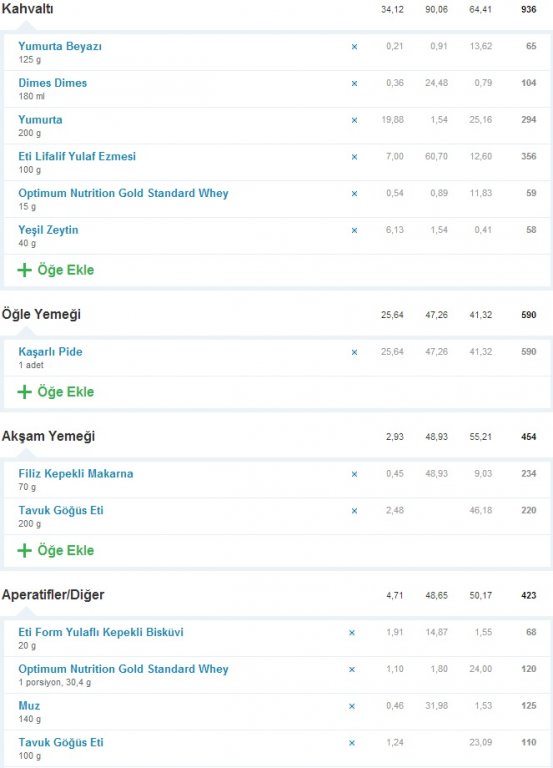The image size is (553, 768).
Task: Add an item to Öğle Yemeği
Action: pyautogui.click(x=55, y=392)
